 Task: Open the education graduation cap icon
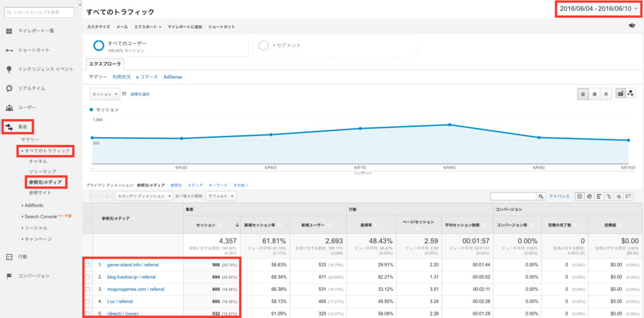pyautogui.click(x=631, y=26)
